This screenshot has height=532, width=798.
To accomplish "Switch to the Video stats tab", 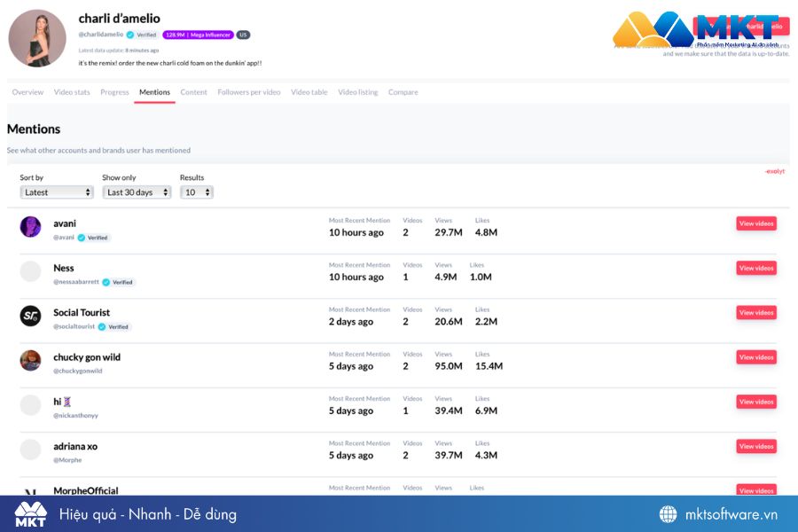I will click(72, 92).
